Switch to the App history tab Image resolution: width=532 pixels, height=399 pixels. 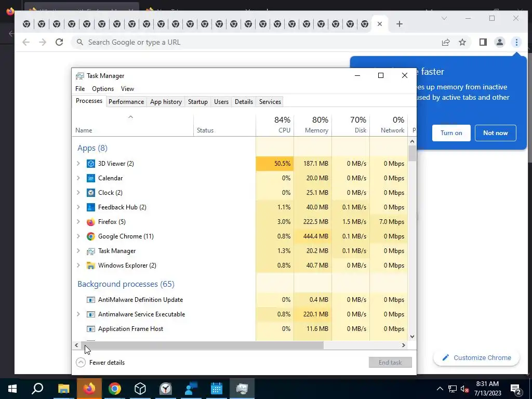[166, 102]
